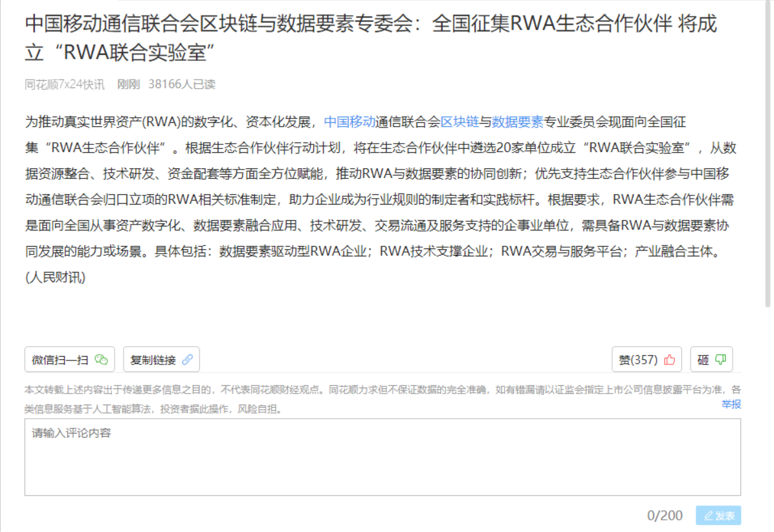Open the 中国移动 hyperlink in article
The width and height of the screenshot is (774, 532).
pyautogui.click(x=349, y=122)
